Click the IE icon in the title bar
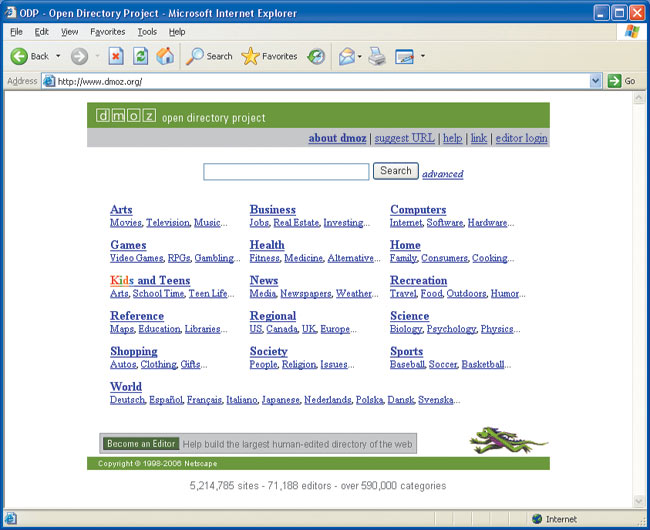Image resolution: width=650 pixels, height=530 pixels. pos(10,12)
